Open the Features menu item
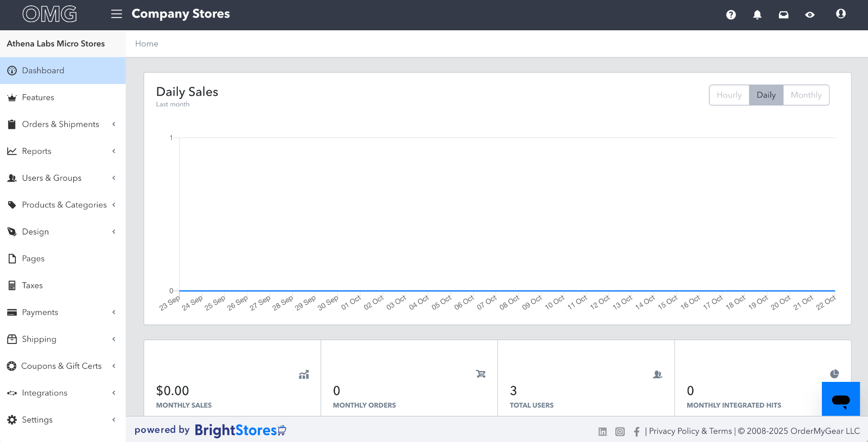The image size is (868, 442). (x=38, y=97)
